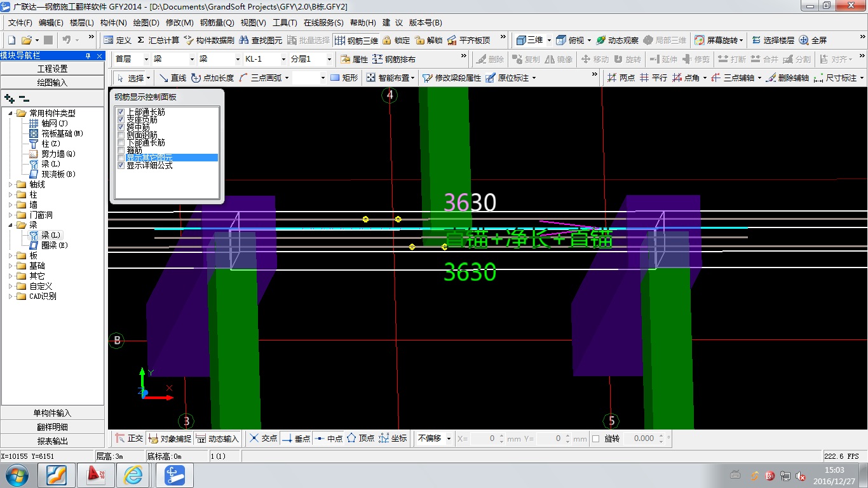This screenshot has height=488, width=868.
Task: Click 平行 parallel axis tool
Action: click(653, 78)
